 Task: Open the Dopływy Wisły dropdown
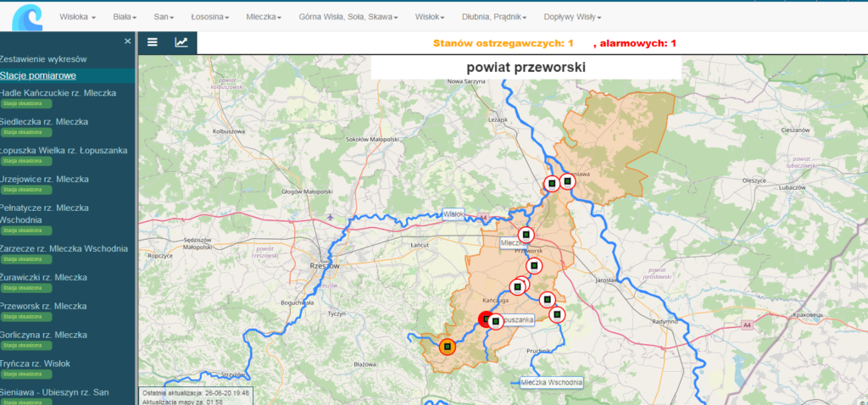(572, 17)
